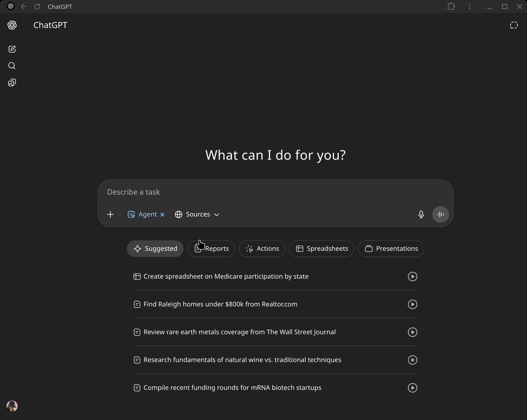Start a new chat with the compose icon
Viewport: 527px width, 420px height.
(12, 49)
